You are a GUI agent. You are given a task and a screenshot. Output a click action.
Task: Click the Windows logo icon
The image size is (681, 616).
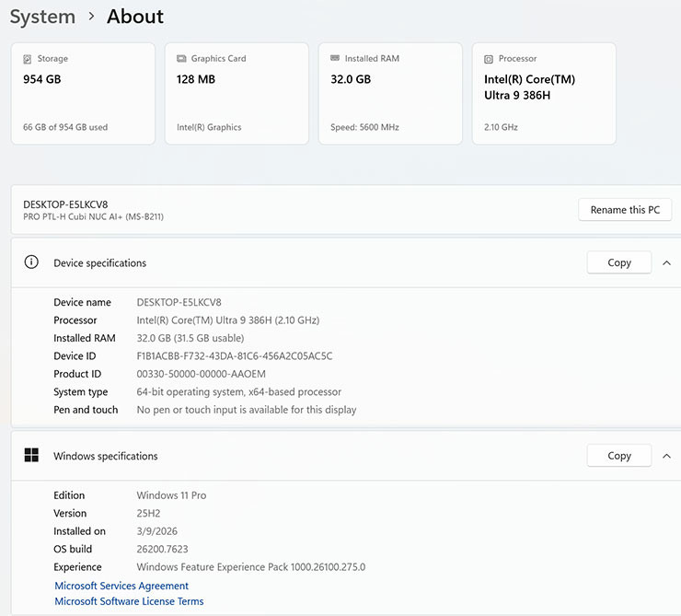coord(31,455)
